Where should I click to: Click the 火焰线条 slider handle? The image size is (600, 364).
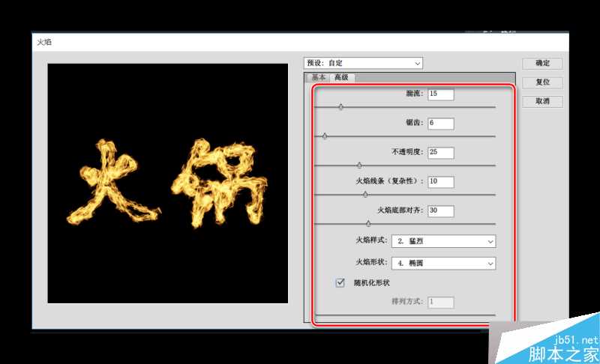click(365, 195)
